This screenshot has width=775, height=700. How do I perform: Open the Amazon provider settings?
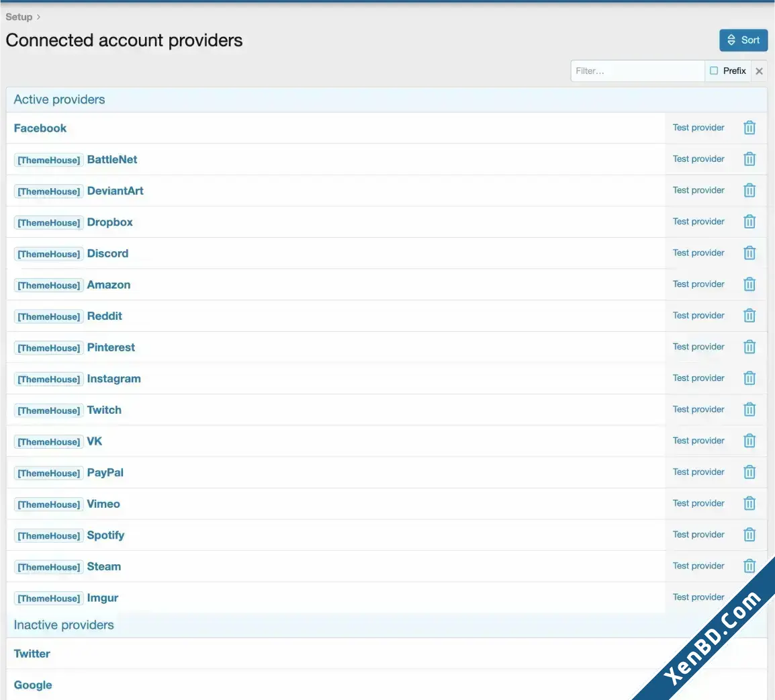click(109, 285)
